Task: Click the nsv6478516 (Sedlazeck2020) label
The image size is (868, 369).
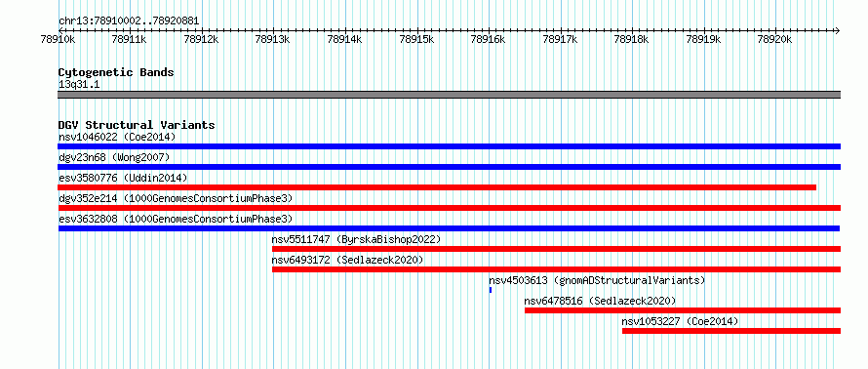Action: [600, 301]
